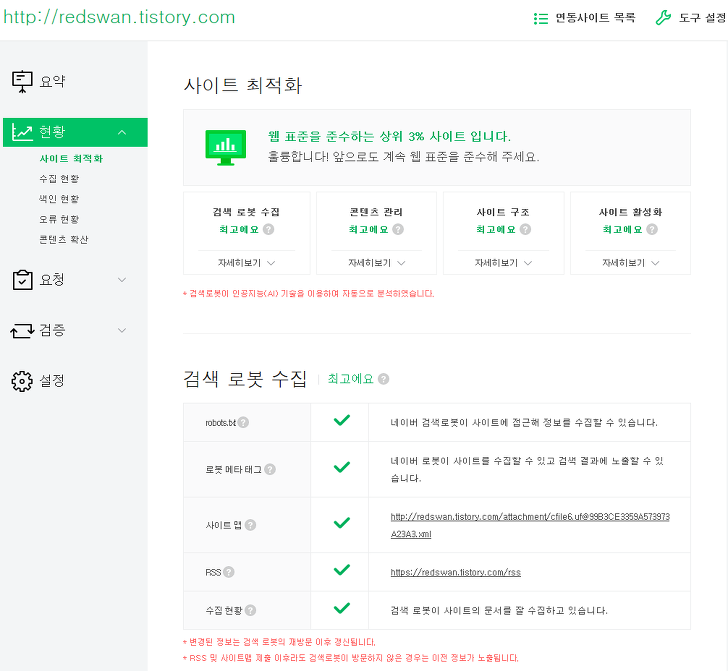
Task: Click the robots.txt row label
Action: pyautogui.click(x=221, y=423)
